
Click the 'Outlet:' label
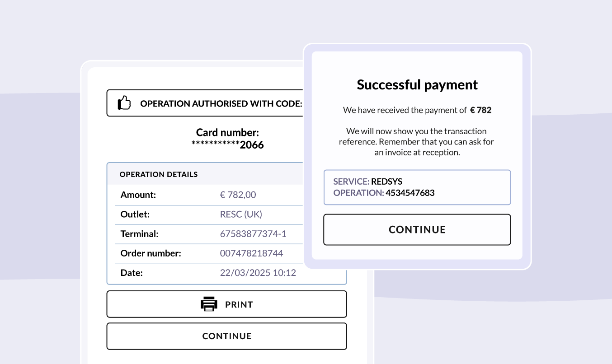135,214
